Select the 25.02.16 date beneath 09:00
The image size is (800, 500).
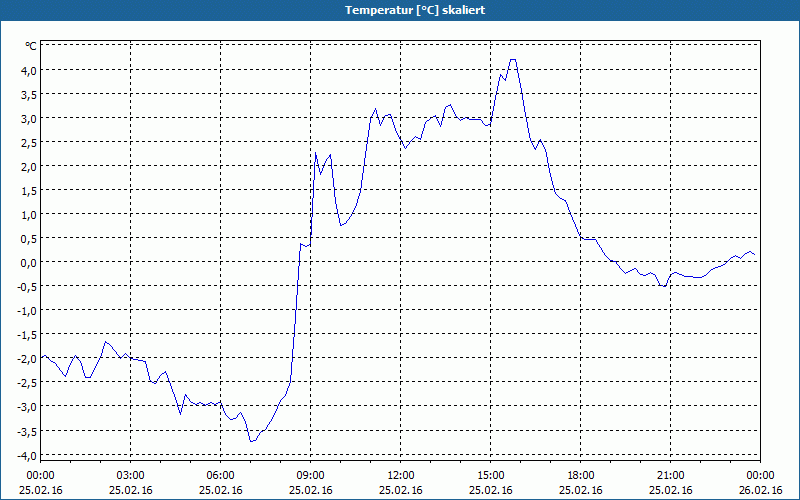[310, 490]
